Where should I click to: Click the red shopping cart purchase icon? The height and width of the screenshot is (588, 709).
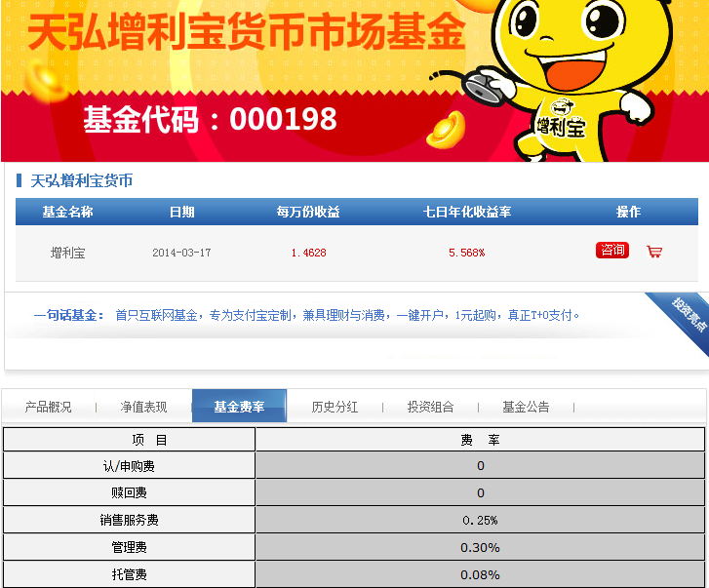(x=654, y=252)
